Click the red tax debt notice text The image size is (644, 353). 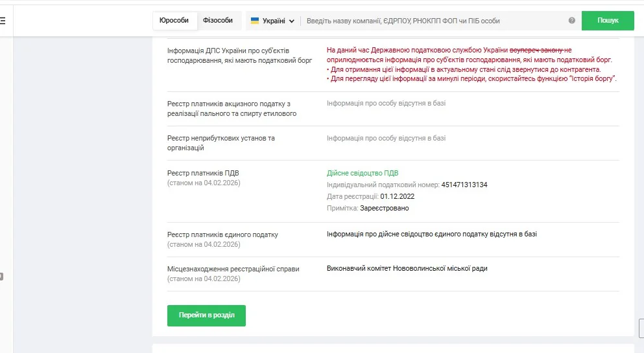[x=470, y=64]
